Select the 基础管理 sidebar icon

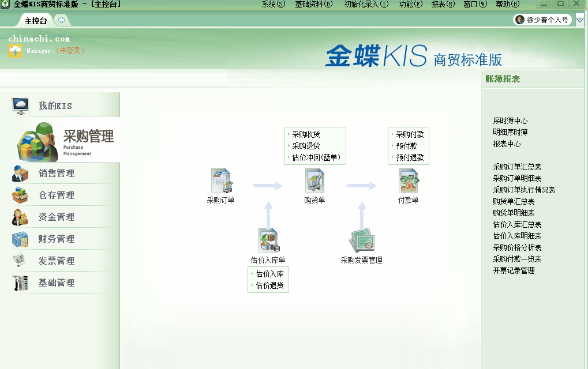19,283
